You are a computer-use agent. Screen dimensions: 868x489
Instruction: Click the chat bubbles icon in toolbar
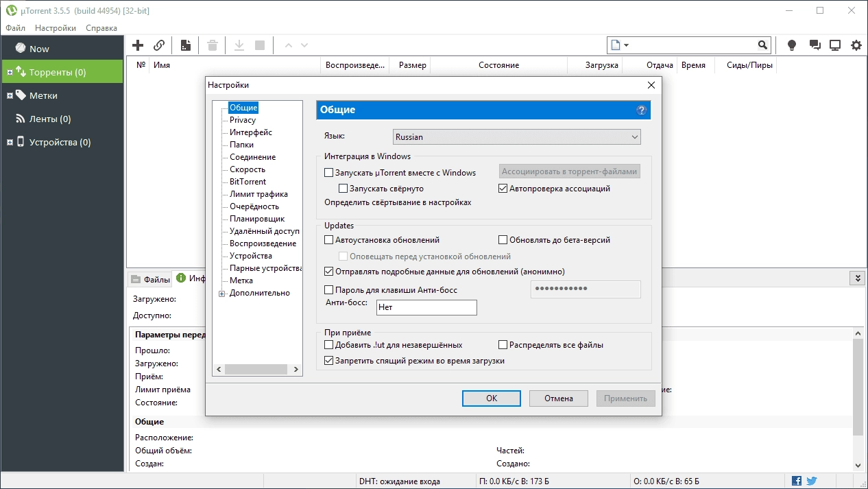click(x=815, y=45)
